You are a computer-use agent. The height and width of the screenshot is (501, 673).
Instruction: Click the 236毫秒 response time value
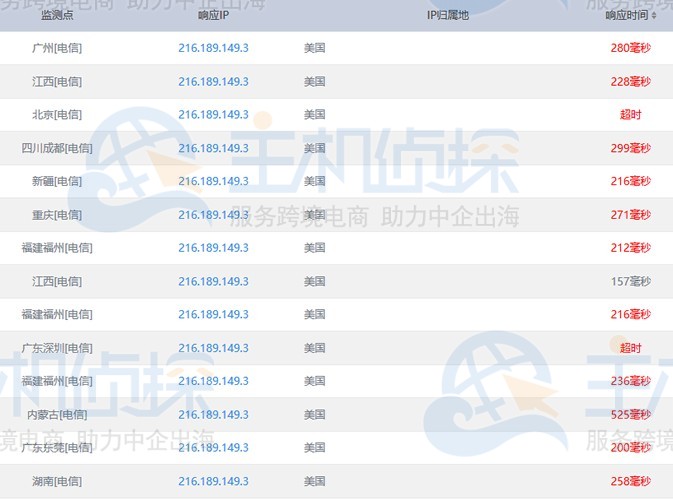click(631, 381)
